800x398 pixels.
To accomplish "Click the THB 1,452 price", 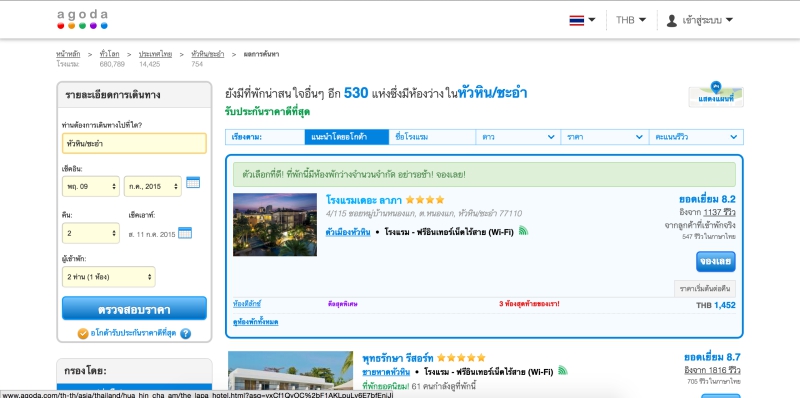I will [x=716, y=305].
